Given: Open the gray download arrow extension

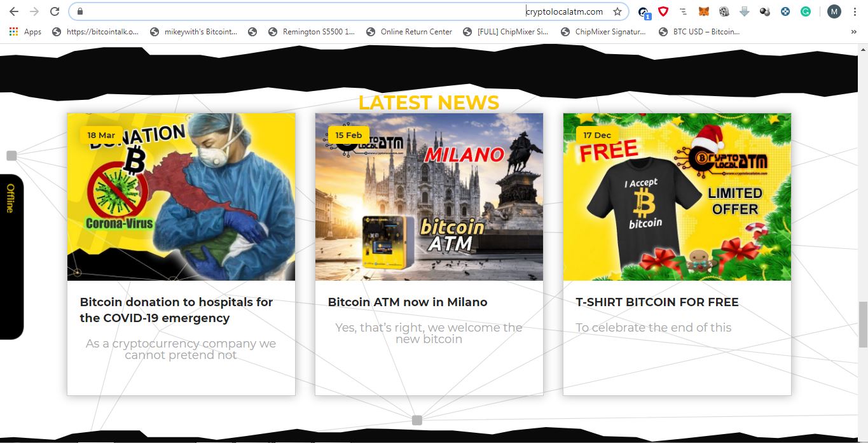Looking at the screenshot, I should coord(745,11).
